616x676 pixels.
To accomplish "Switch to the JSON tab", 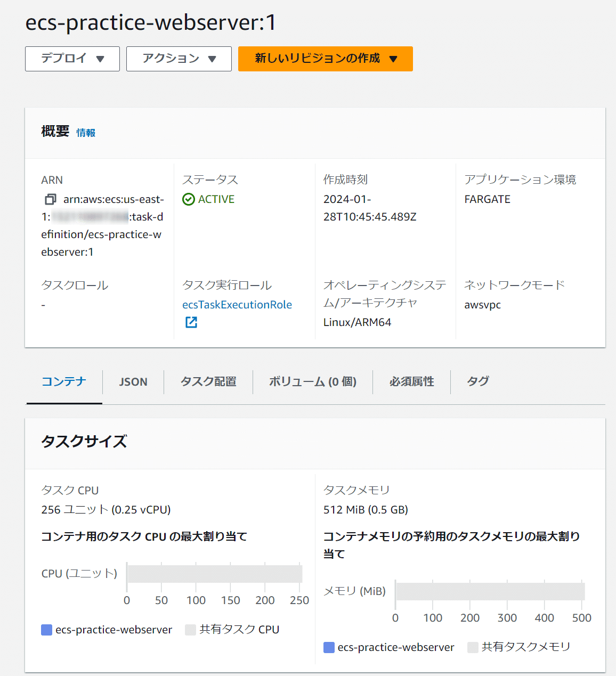I will point(133,382).
